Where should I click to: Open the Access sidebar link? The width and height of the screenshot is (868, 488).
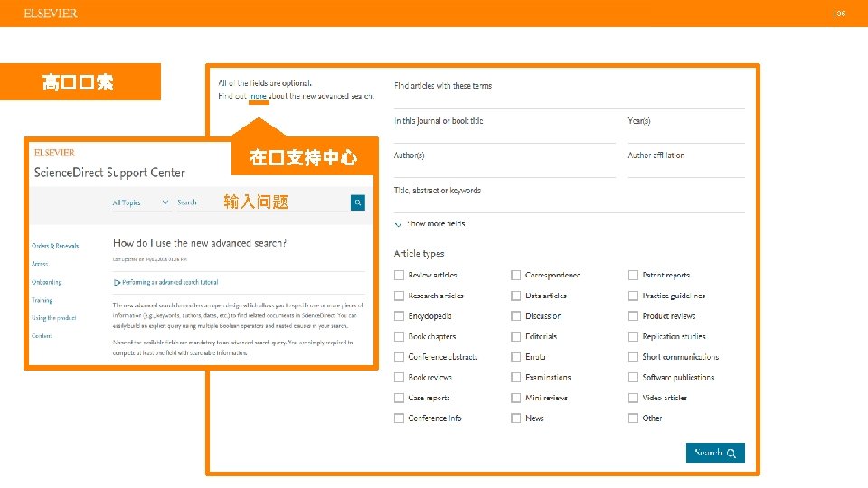point(40,264)
